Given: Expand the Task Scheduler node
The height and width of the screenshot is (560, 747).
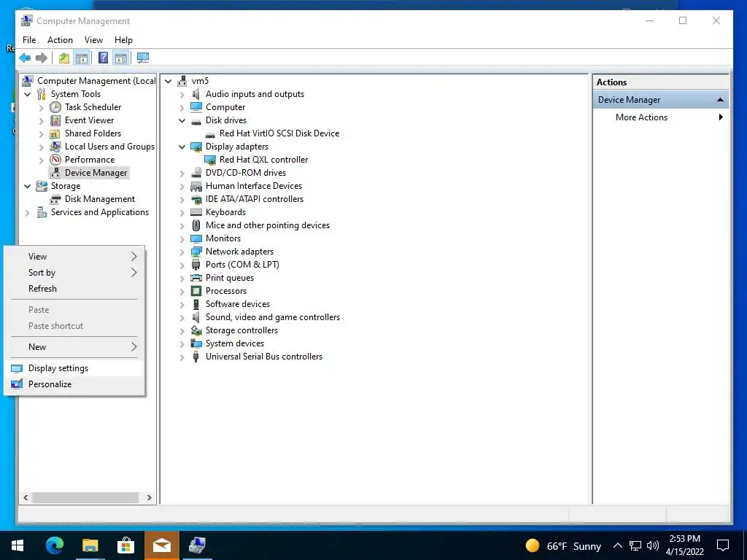Looking at the screenshot, I should click(x=42, y=108).
